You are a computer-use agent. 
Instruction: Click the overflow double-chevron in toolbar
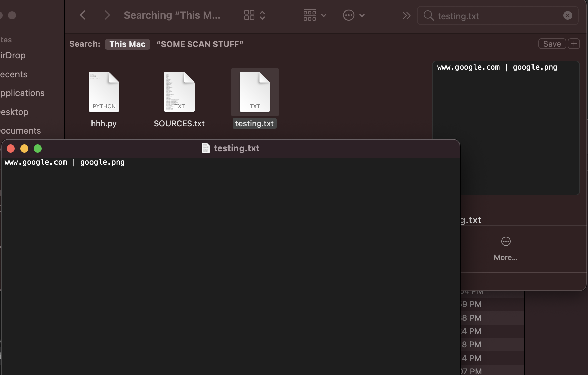point(406,15)
